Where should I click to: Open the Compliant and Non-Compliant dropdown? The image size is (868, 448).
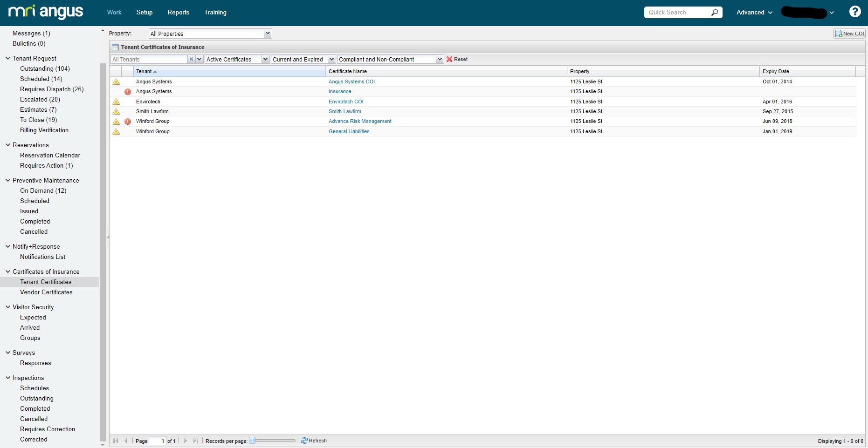tap(440, 59)
